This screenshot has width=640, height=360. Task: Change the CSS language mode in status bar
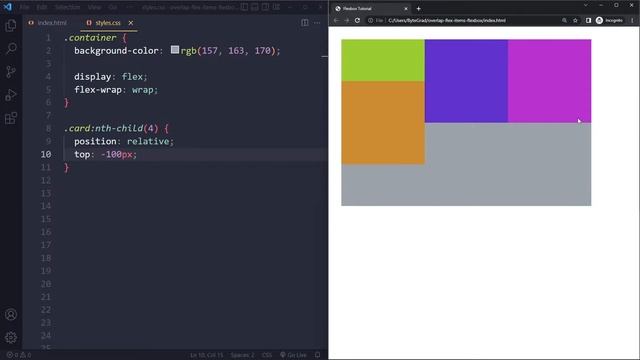(x=267, y=355)
